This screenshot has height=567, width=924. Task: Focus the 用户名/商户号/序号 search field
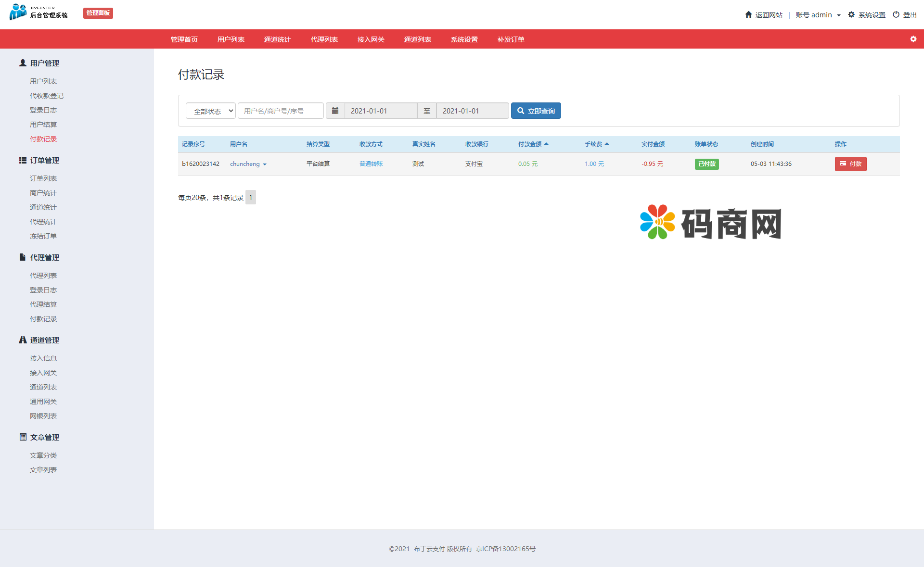pyautogui.click(x=281, y=111)
